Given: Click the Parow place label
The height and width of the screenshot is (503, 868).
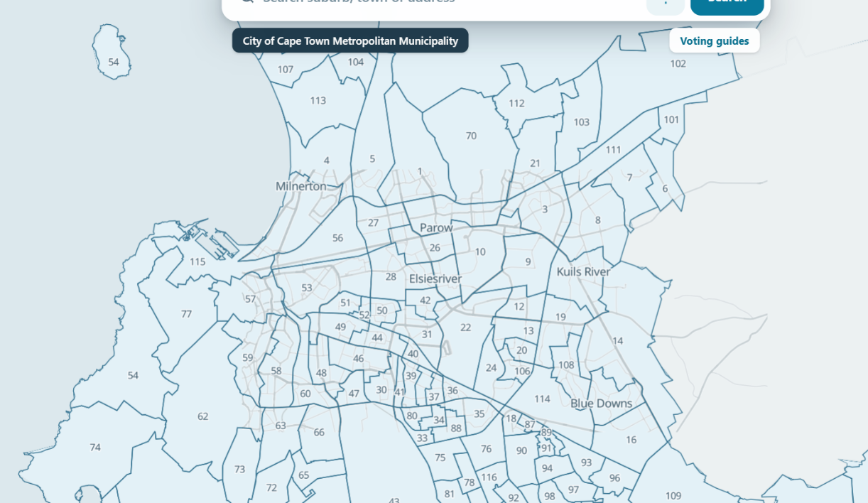Looking at the screenshot, I should point(436,228).
